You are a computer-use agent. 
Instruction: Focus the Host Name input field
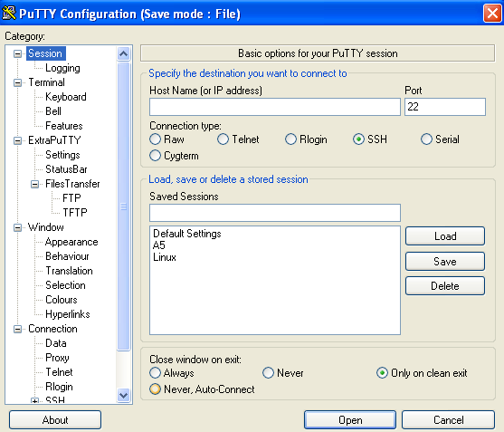(x=275, y=107)
